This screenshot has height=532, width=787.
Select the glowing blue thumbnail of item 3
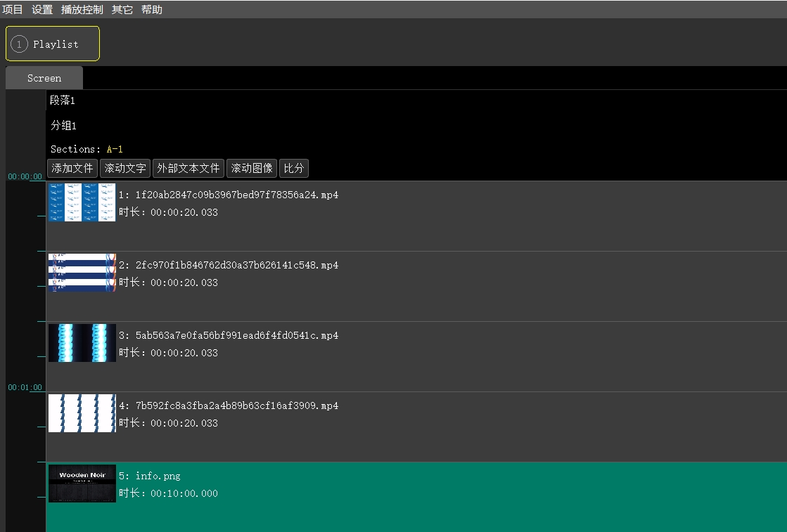[82, 343]
